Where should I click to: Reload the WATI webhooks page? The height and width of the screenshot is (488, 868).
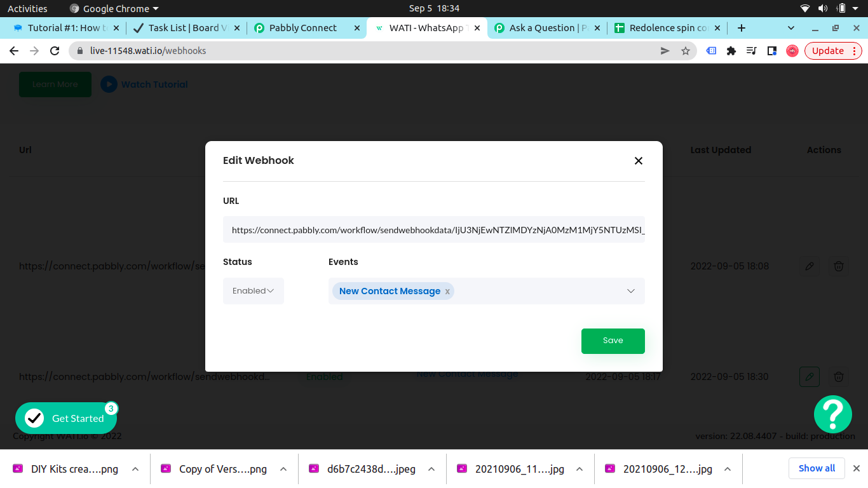pos(55,51)
